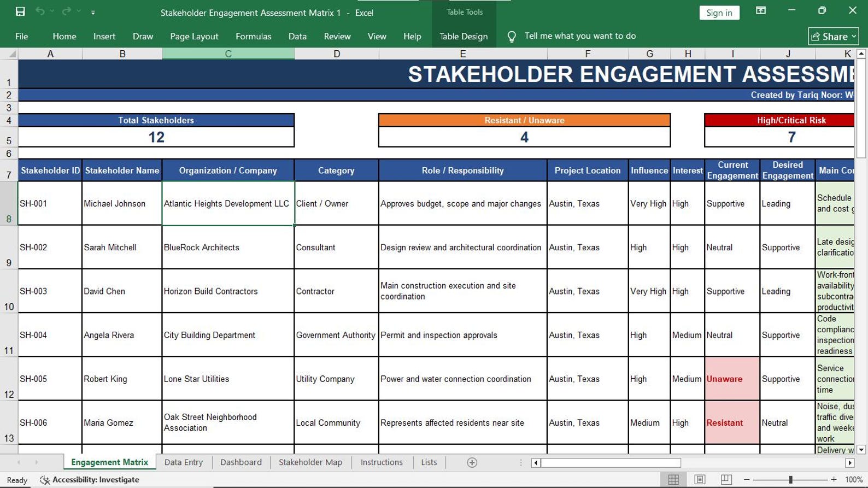This screenshot has height=488, width=868.
Task: Click the zoom in plus icon
Action: click(x=834, y=479)
